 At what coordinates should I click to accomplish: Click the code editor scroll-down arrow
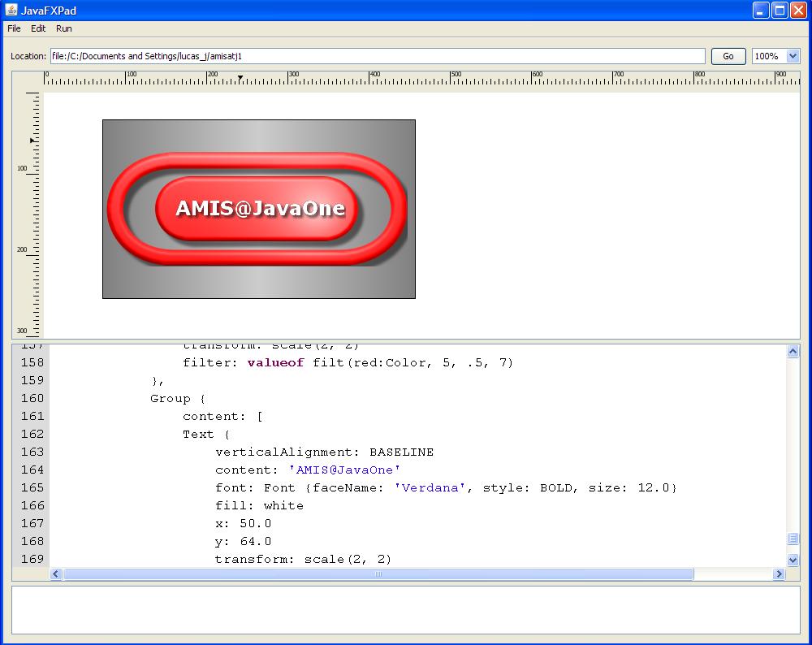(793, 560)
